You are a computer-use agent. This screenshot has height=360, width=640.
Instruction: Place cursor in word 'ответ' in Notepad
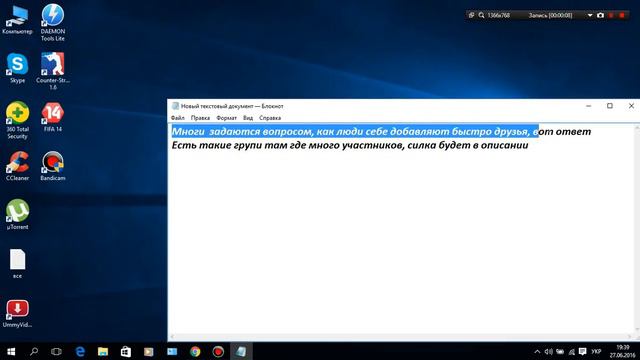pyautogui.click(x=573, y=131)
